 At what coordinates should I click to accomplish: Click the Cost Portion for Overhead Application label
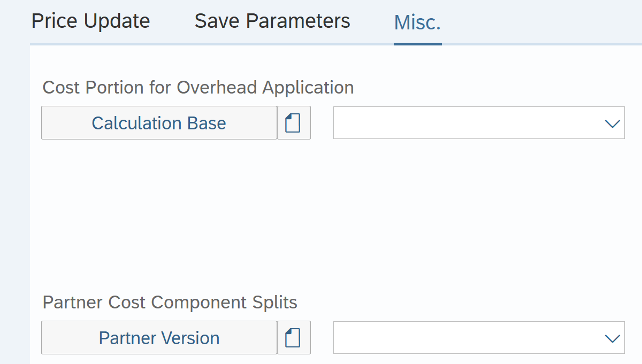coord(198,87)
